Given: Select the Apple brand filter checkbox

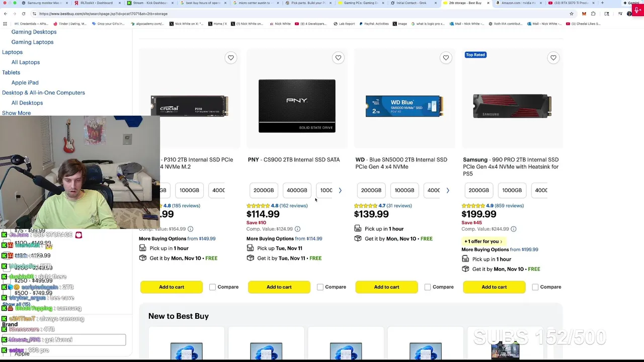Looking at the screenshot, I should (x=6, y=353).
